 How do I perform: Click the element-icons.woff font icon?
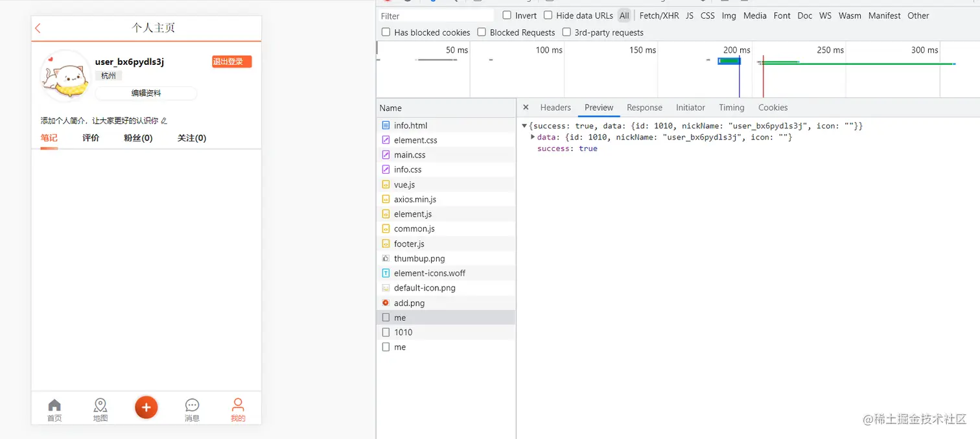[386, 273]
